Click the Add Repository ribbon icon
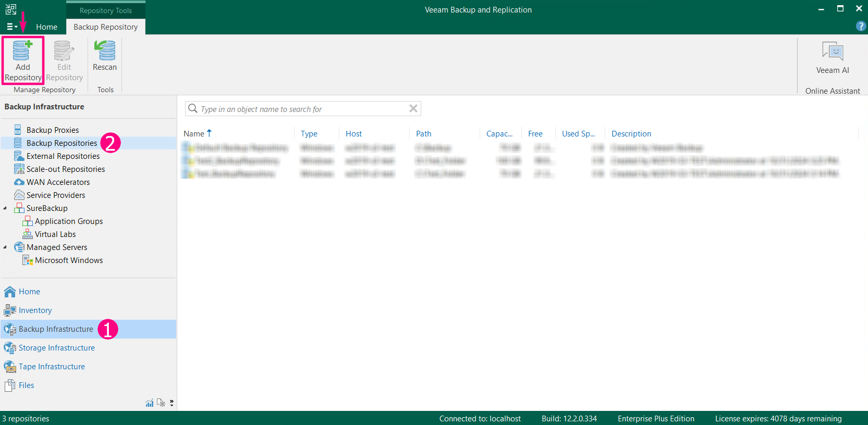Viewport: 868px width, 425px height. coord(22,60)
